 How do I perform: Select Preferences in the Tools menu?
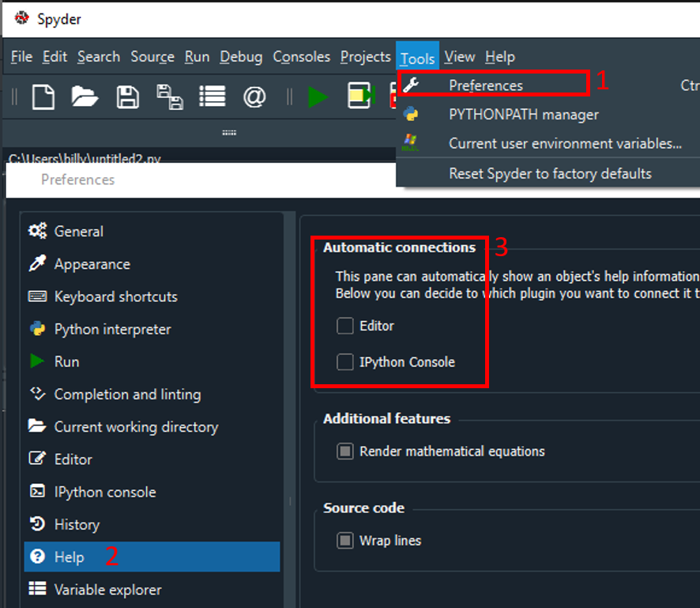click(x=485, y=85)
